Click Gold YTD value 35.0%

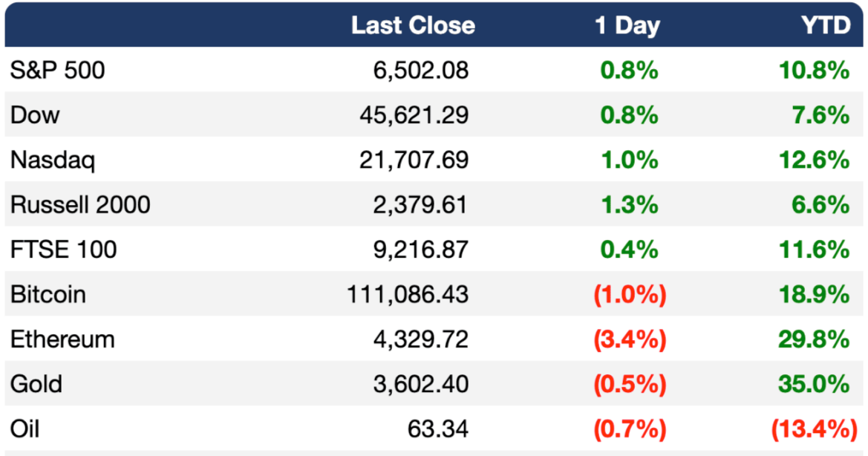[x=814, y=384]
